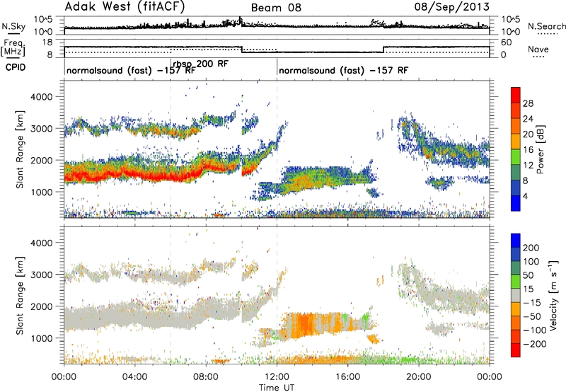Click the '08:00' time tick label
This screenshot has height=392, width=566.
click(x=206, y=377)
